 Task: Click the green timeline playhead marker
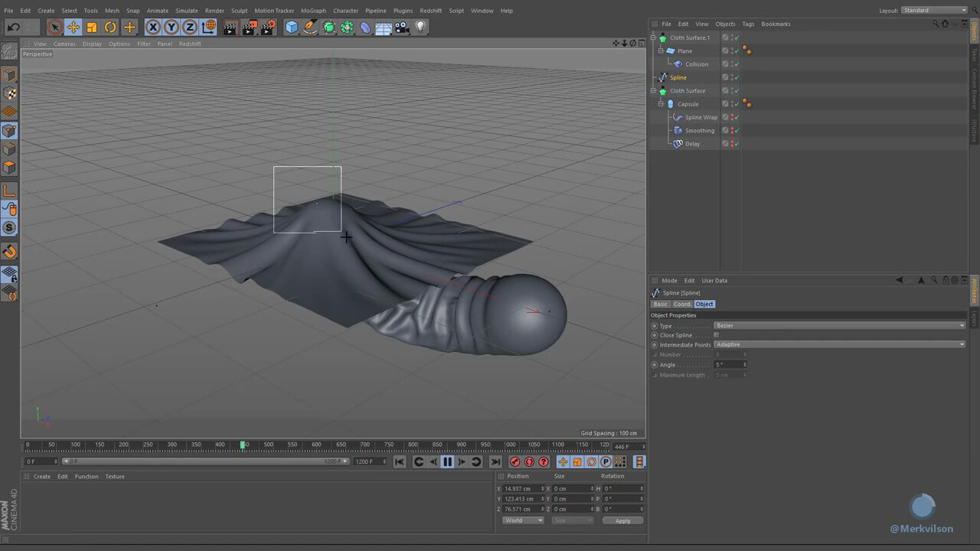click(x=243, y=445)
